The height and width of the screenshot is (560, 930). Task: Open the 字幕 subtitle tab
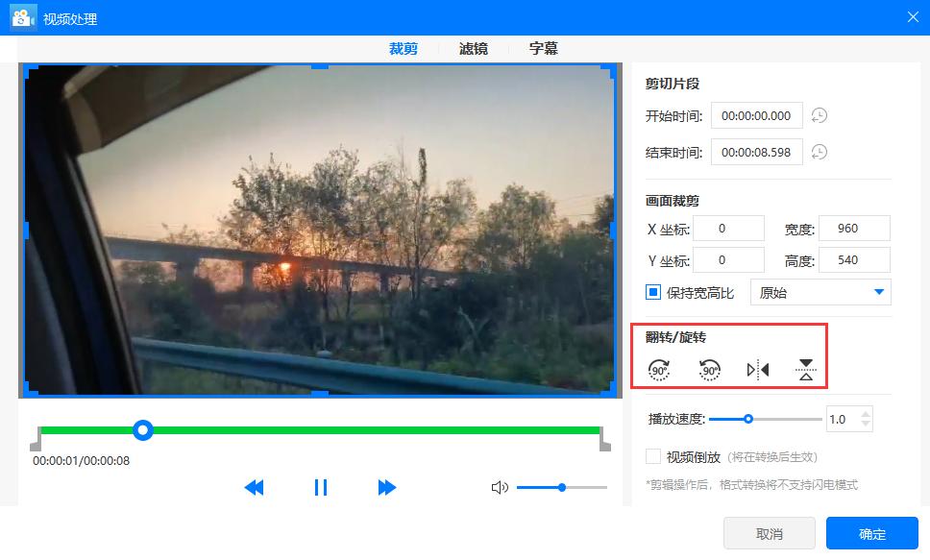pyautogui.click(x=543, y=47)
